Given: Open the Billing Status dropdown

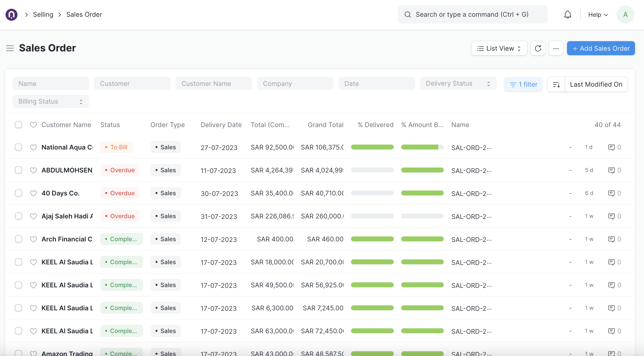Looking at the screenshot, I should [50, 101].
